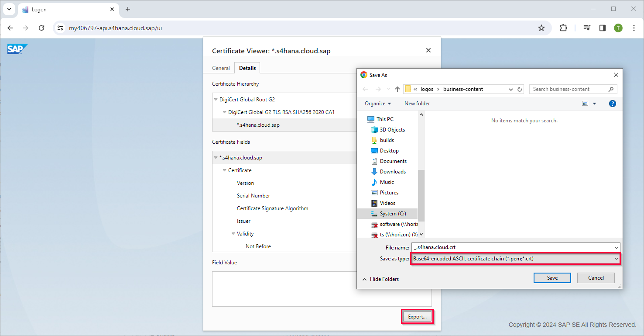The image size is (644, 336).
Task: Click the browser back arrow
Action: point(10,28)
